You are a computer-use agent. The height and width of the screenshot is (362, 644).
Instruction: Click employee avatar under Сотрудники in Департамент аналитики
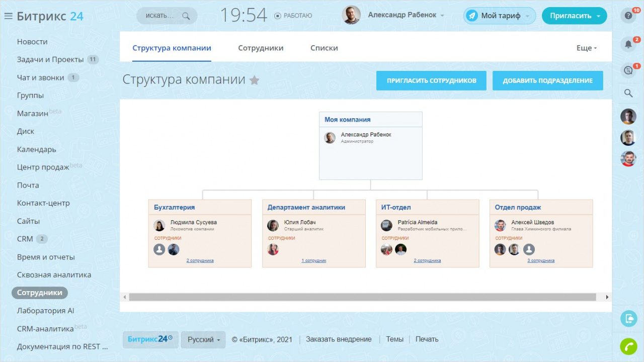pyautogui.click(x=273, y=249)
